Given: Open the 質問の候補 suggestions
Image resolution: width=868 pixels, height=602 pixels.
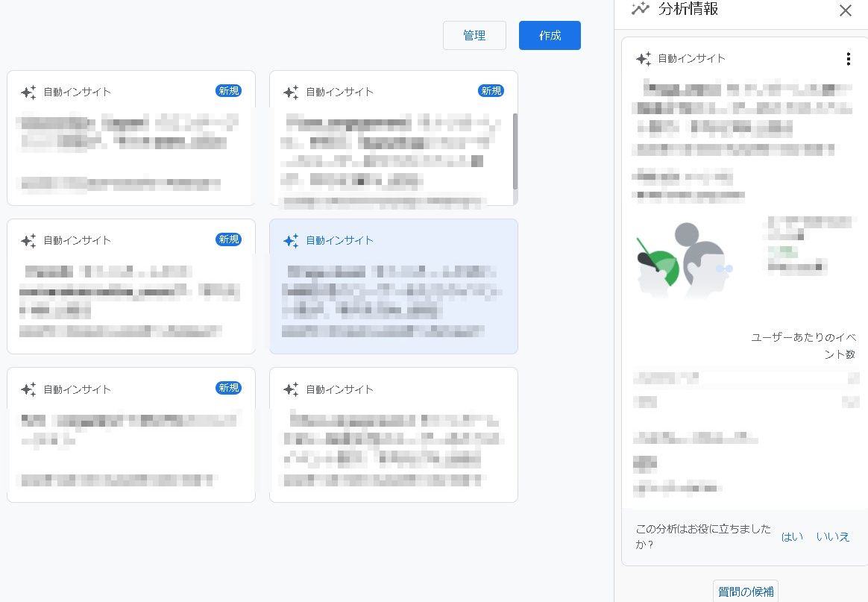Looking at the screenshot, I should pos(745,591).
